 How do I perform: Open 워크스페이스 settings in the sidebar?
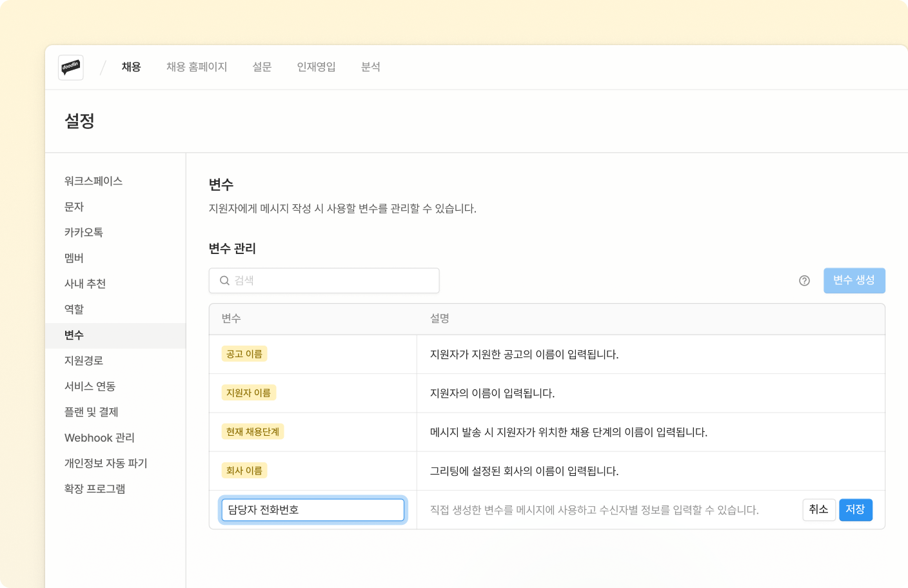[94, 181]
